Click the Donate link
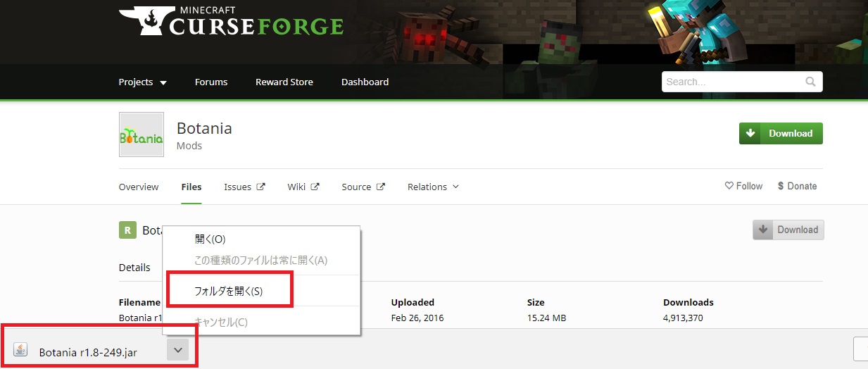This screenshot has height=369, width=868. click(x=797, y=186)
